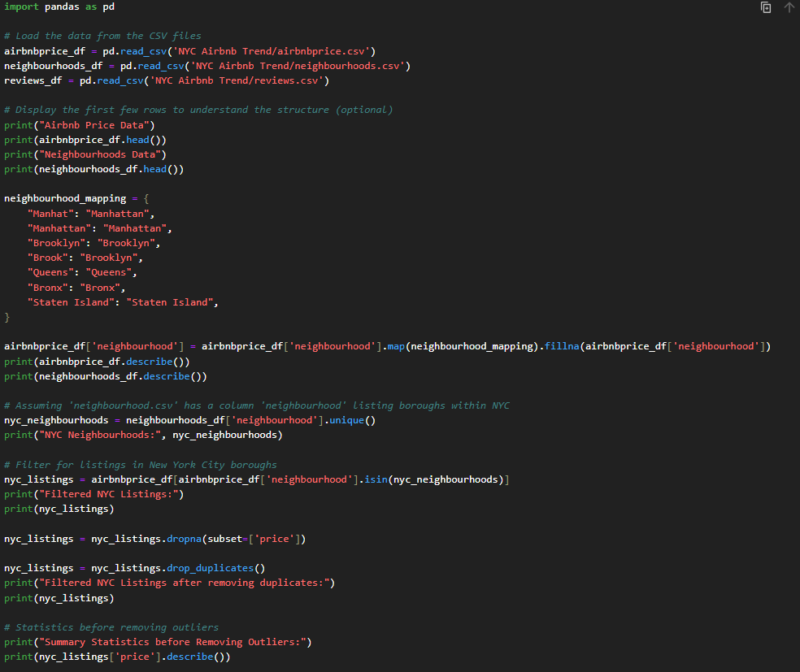Click the "Queens": "Queens" mapping entry
The width and height of the screenshot is (800, 672).
pyautogui.click(x=82, y=272)
